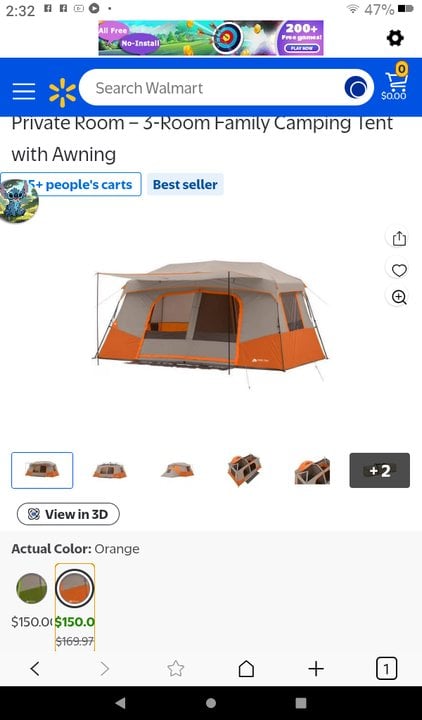Open browser settings gear icon
The width and height of the screenshot is (422, 720).
(395, 38)
